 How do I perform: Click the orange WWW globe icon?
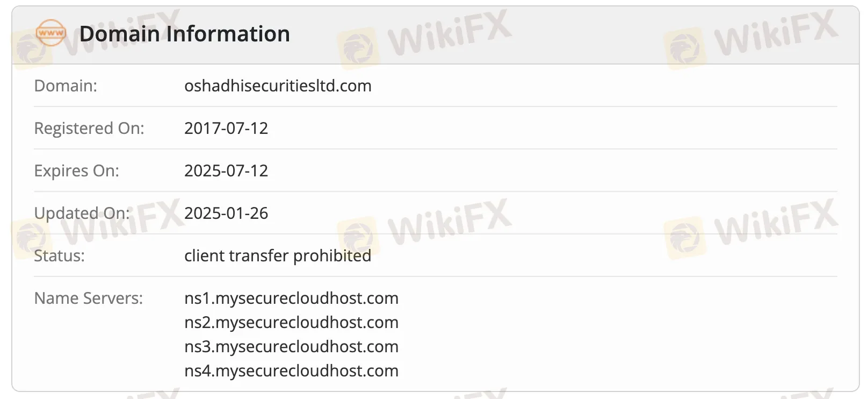point(51,33)
